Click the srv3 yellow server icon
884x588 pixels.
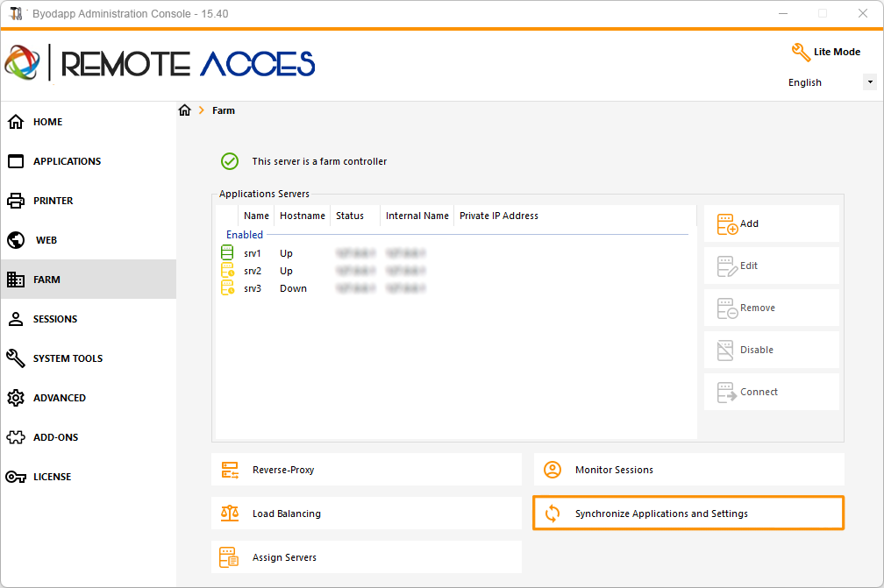(227, 287)
